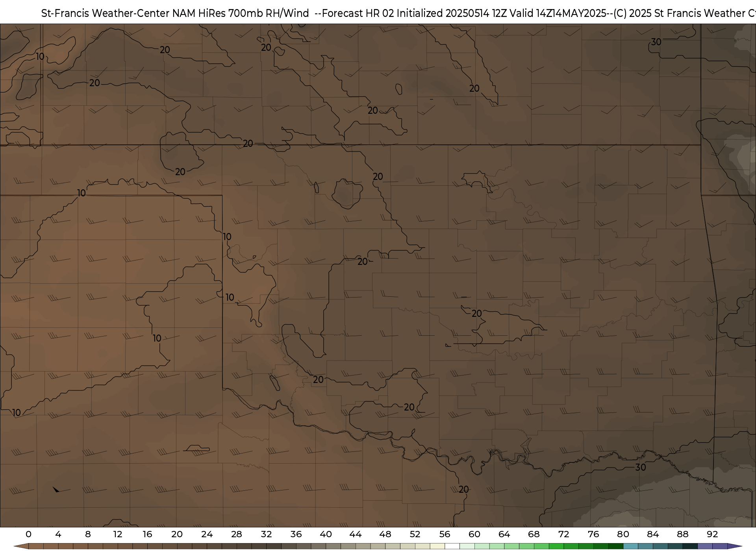This screenshot has width=756, height=551.
Task: Click the color bar label 80
Action: tap(623, 534)
